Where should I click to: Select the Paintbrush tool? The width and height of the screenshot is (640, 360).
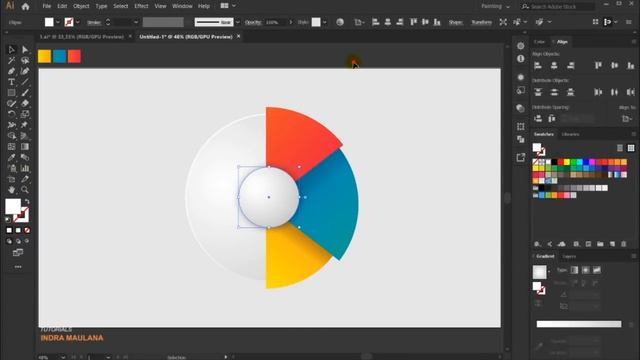[x=25, y=93]
